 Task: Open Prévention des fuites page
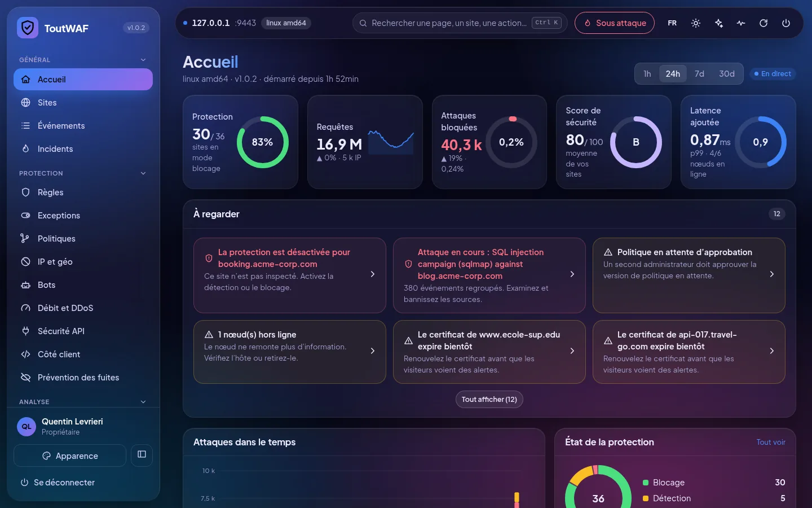[x=83, y=378]
